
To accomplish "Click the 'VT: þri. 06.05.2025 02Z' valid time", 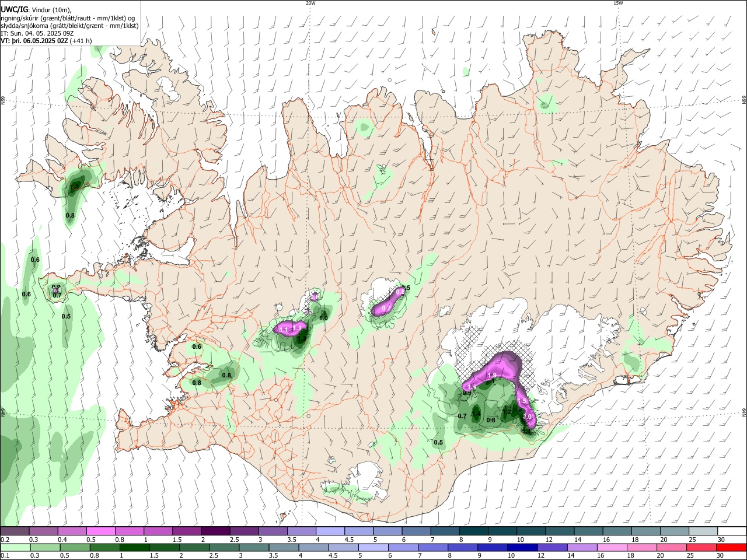I will (34, 41).
